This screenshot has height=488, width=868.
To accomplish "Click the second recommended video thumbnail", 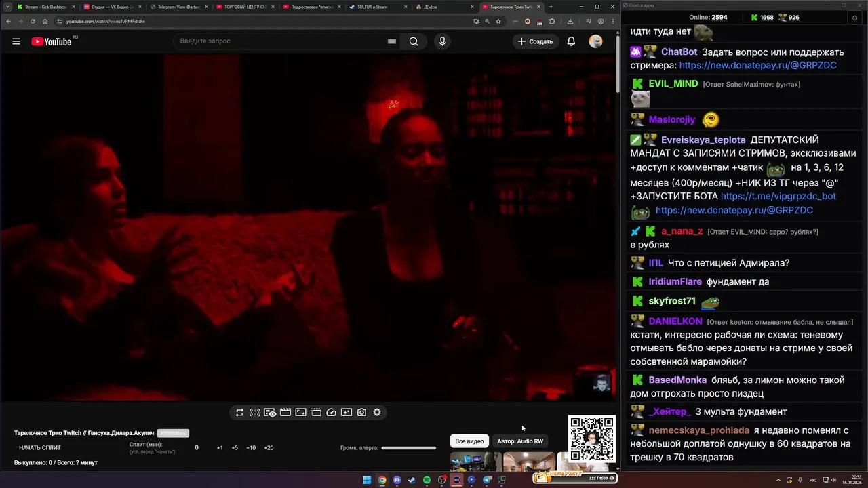I will point(528,462).
